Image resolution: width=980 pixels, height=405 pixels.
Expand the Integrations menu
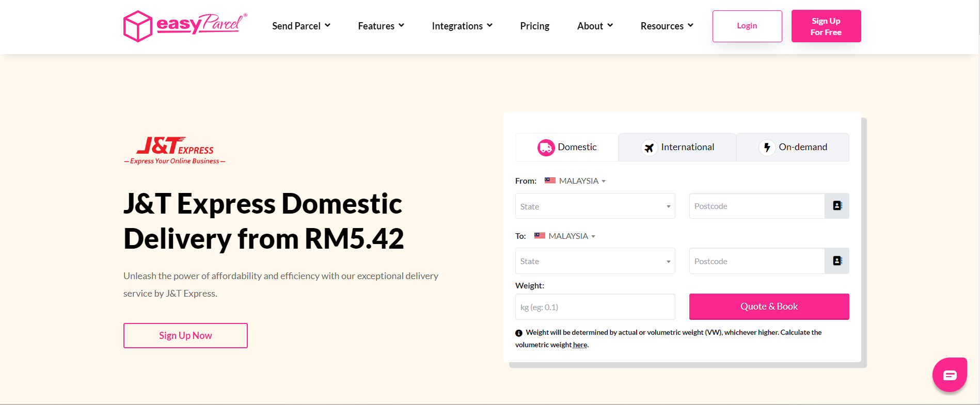(462, 26)
